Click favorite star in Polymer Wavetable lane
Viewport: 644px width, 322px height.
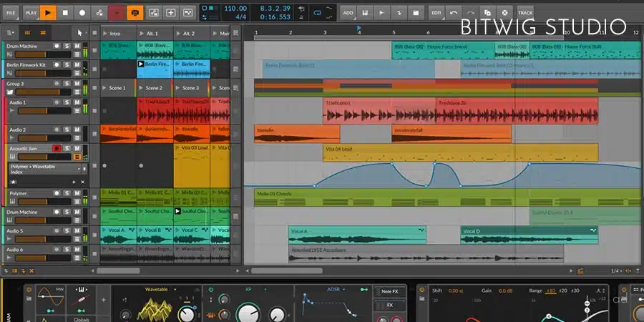pos(13,182)
